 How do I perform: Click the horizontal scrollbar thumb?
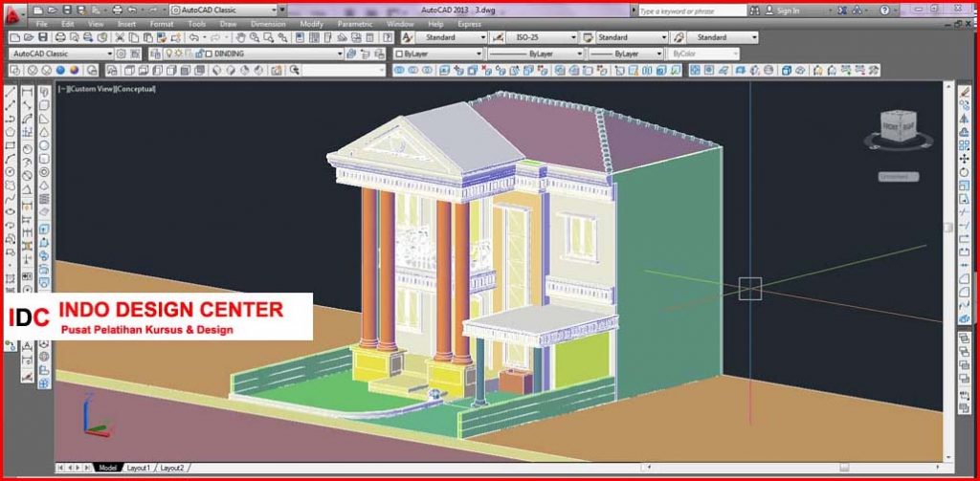click(x=844, y=468)
